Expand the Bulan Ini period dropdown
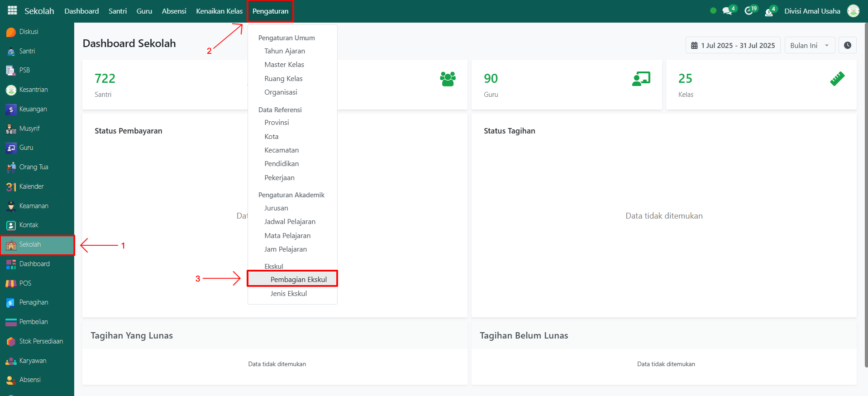This screenshot has width=868, height=396. 809,45
